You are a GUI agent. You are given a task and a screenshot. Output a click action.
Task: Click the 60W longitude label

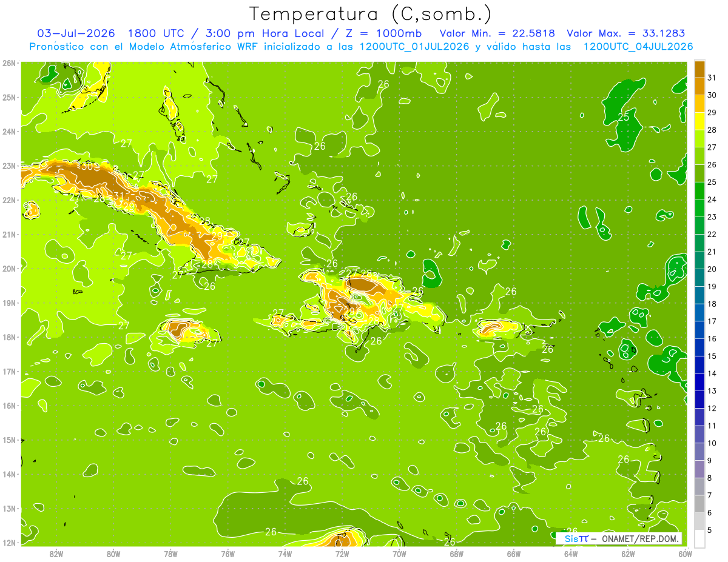[x=685, y=554]
